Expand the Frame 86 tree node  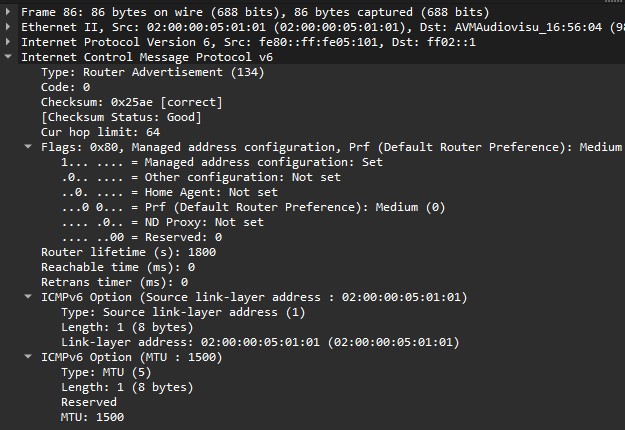8,12
